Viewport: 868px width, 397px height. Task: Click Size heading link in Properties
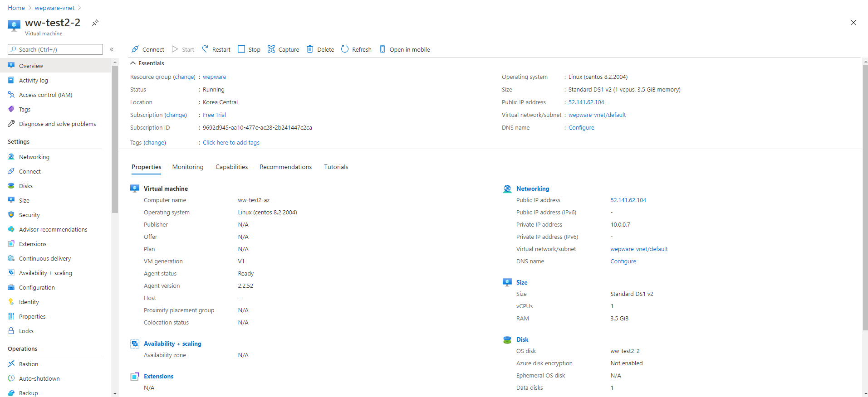(x=522, y=282)
